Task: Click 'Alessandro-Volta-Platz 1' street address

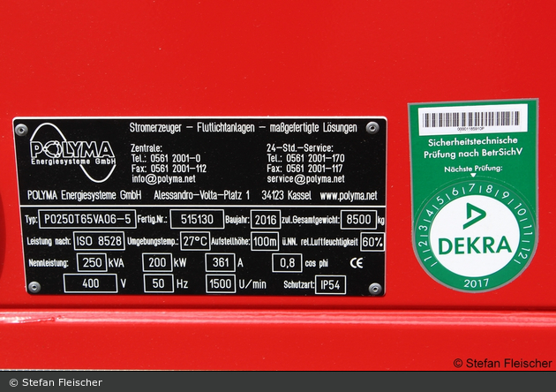Action: [202, 195]
